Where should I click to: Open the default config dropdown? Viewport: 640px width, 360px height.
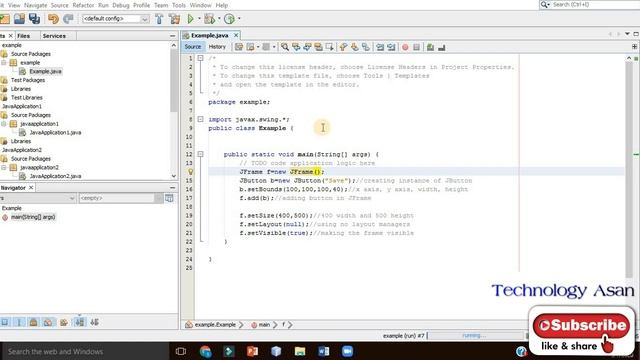[115, 19]
